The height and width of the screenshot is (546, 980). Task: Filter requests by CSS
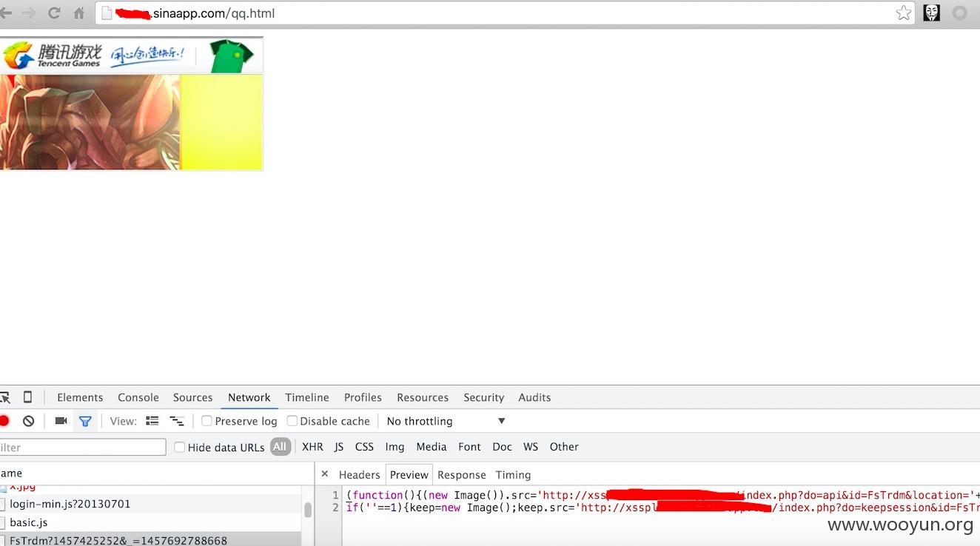(x=364, y=447)
